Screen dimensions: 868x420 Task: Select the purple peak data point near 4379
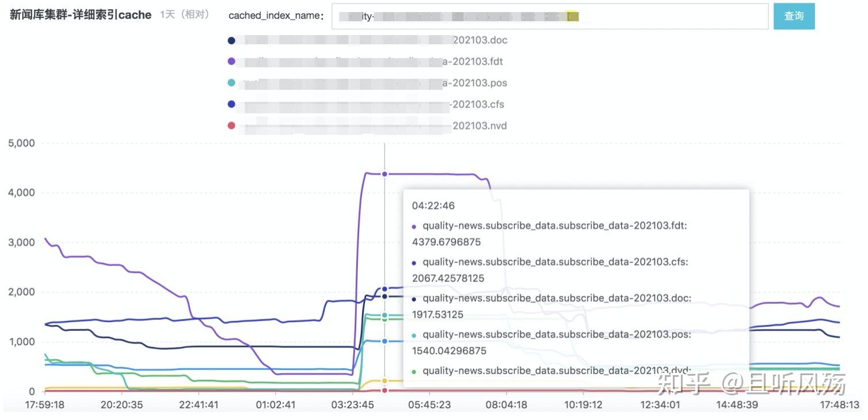coord(384,173)
